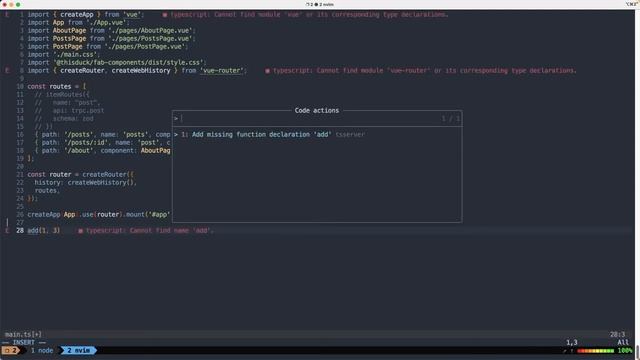The height and width of the screenshot is (360, 640).
Task: Click the error sign beside line 8
Action: pos(7,70)
